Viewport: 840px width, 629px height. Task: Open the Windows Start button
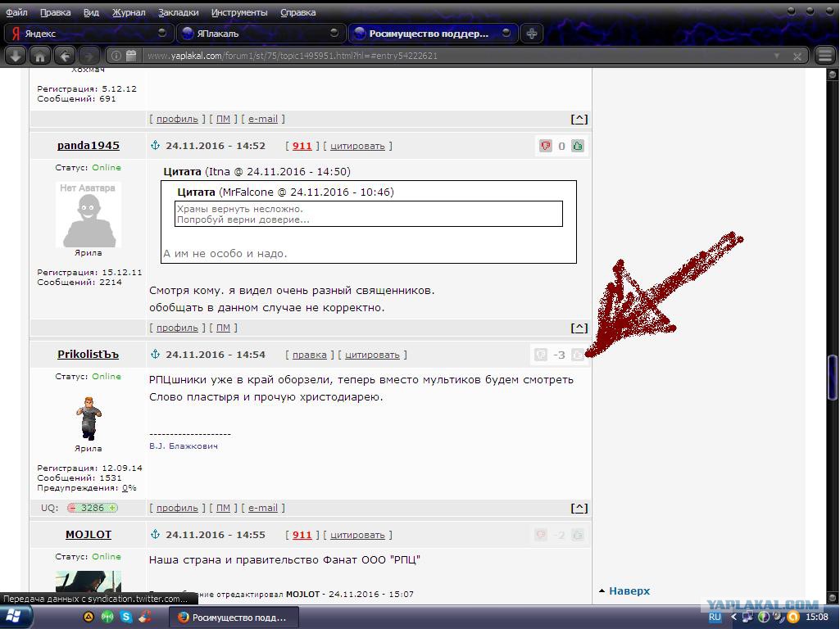tap(15, 618)
